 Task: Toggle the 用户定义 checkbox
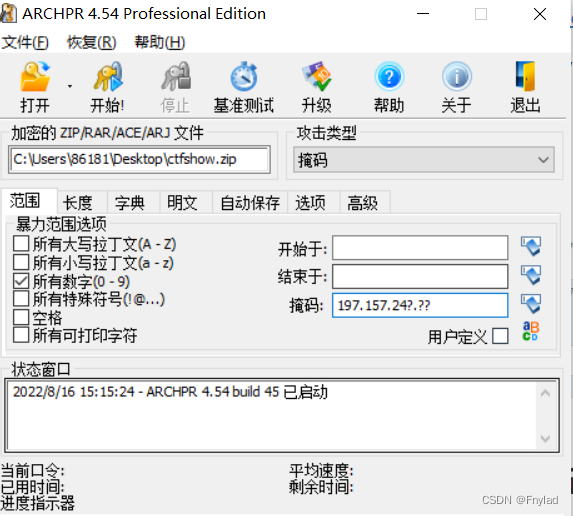(500, 336)
